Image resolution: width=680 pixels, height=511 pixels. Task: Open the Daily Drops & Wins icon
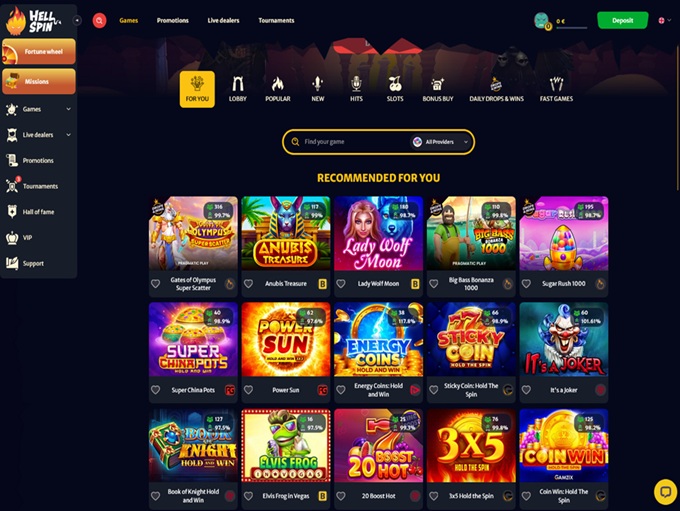tap(496, 84)
